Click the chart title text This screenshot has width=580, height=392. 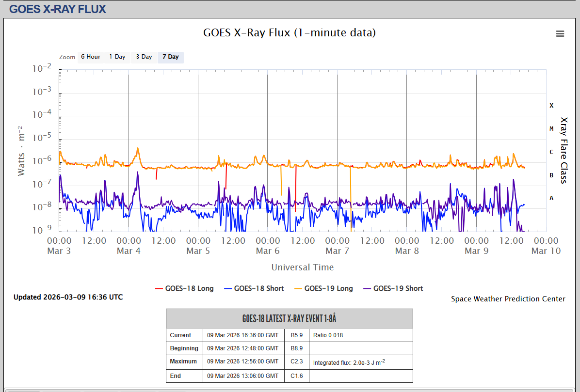click(x=289, y=33)
